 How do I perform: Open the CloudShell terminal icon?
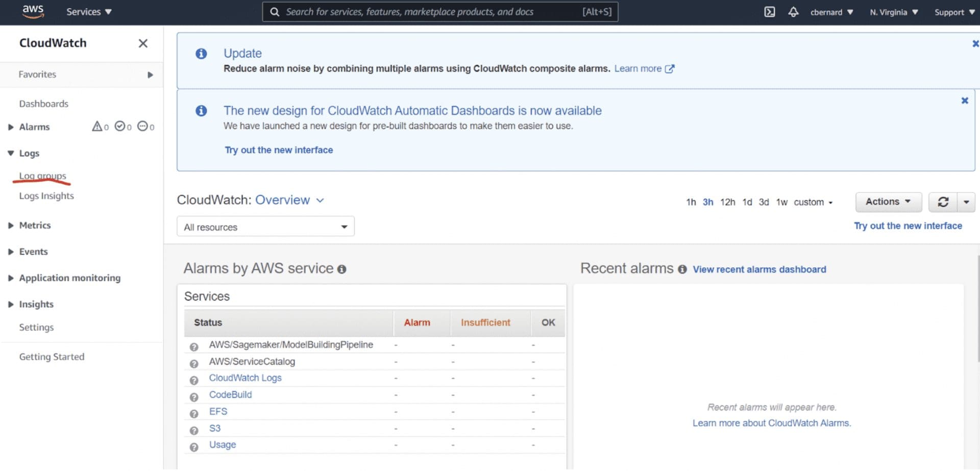tap(769, 12)
